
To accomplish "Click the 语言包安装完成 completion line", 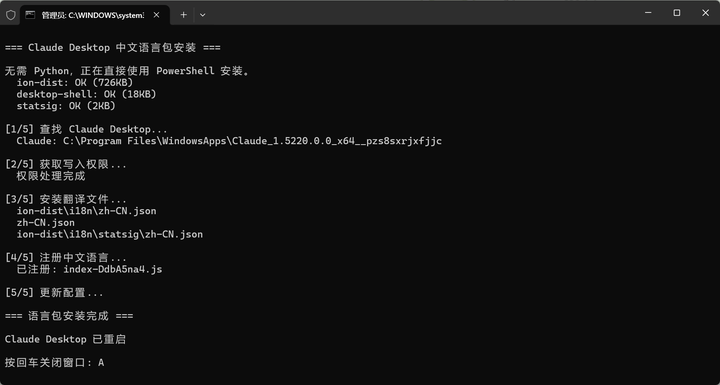I will [x=69, y=316].
